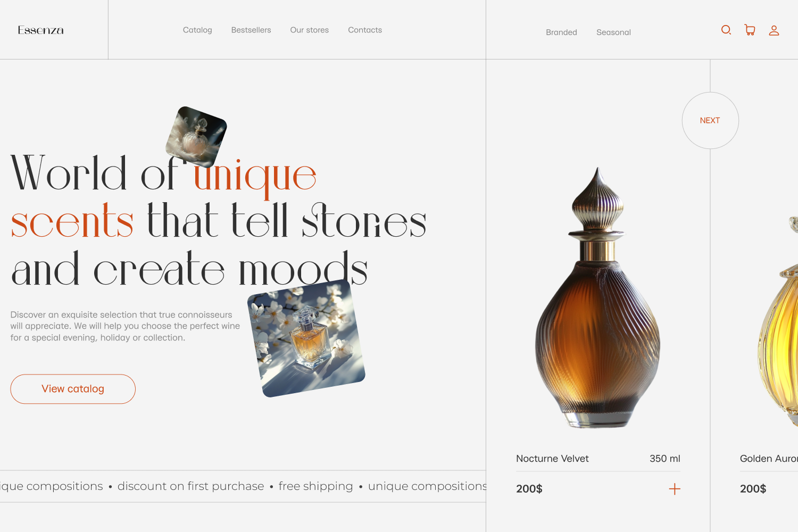The height and width of the screenshot is (532, 798).
Task: Click the View catalog button
Action: pyautogui.click(x=73, y=389)
